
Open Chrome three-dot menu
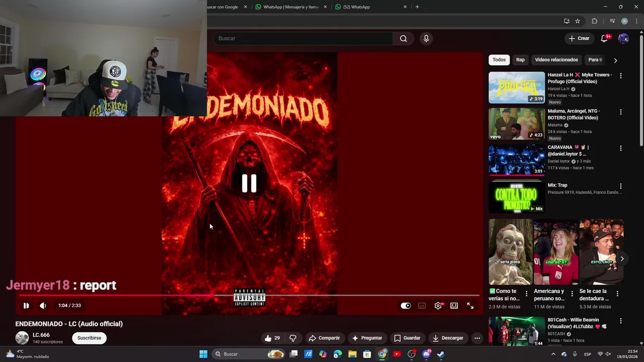point(635,21)
